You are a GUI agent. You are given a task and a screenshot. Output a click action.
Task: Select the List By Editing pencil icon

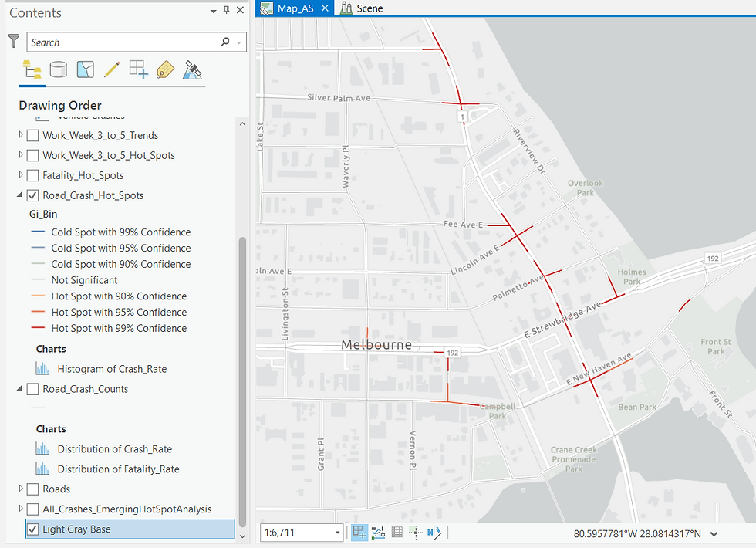tap(112, 70)
